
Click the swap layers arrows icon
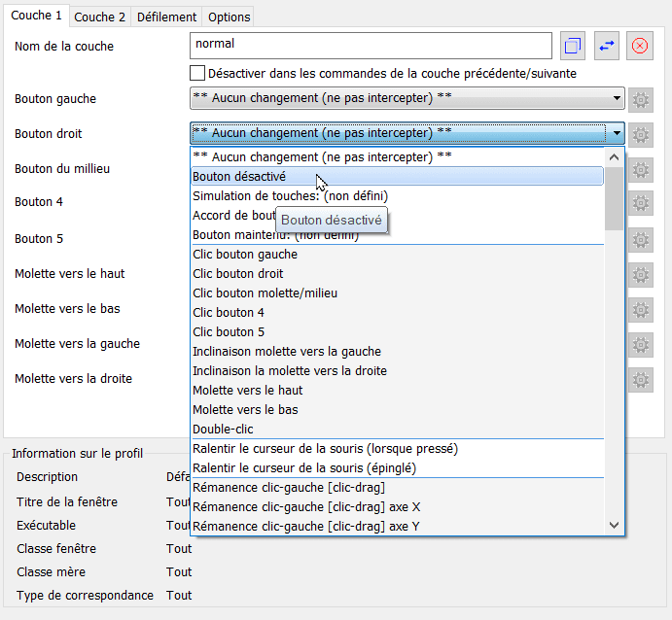pos(607,46)
